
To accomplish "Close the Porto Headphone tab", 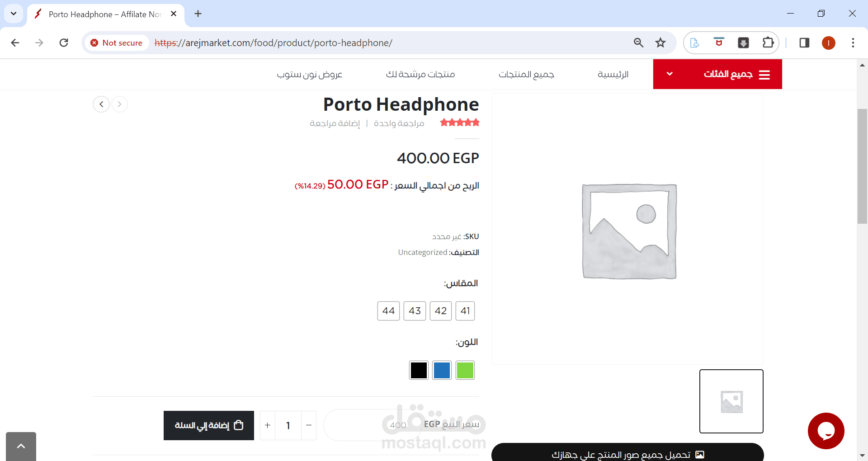I will point(174,14).
